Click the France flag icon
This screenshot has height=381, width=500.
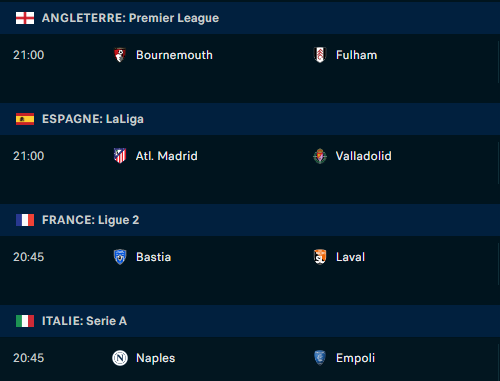(x=25, y=220)
